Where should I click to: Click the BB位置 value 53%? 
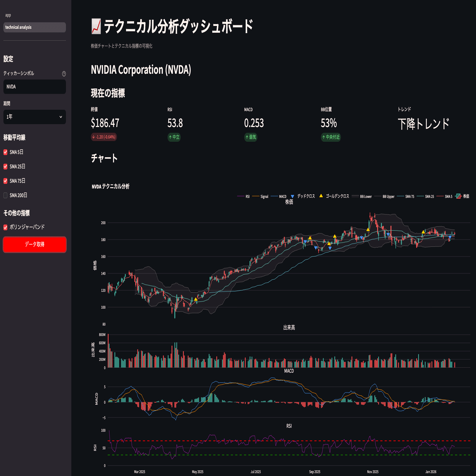pyautogui.click(x=329, y=123)
